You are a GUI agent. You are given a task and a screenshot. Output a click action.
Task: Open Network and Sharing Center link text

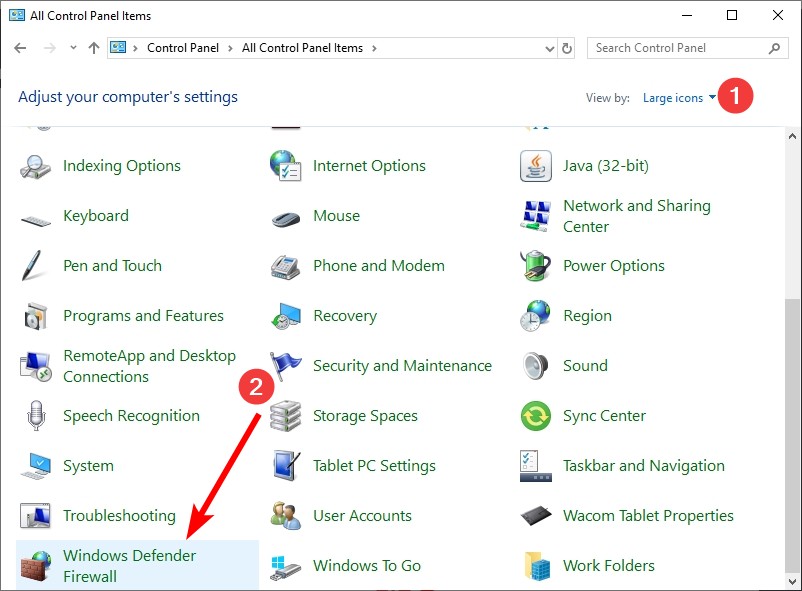[637, 216]
